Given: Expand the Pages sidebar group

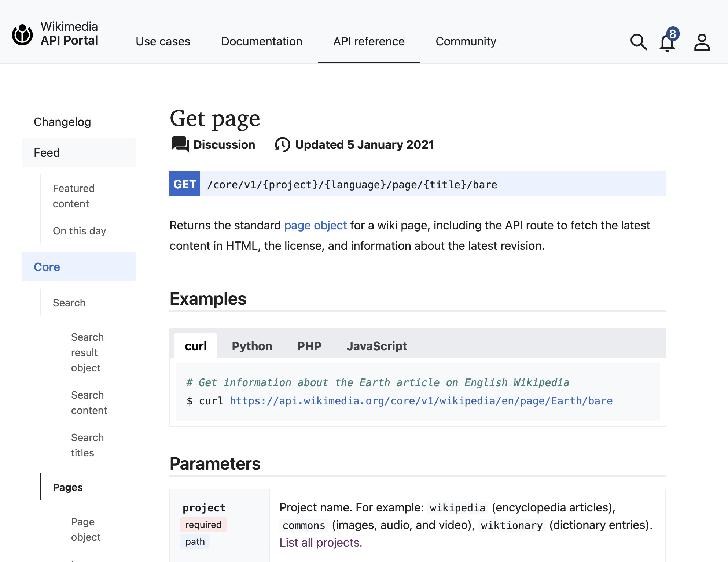Looking at the screenshot, I should 68,487.
